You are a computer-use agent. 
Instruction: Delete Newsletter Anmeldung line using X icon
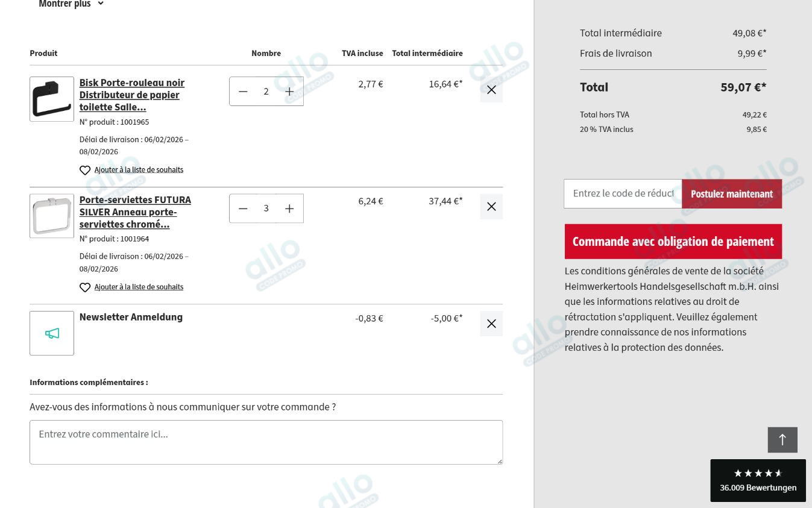coord(491,323)
